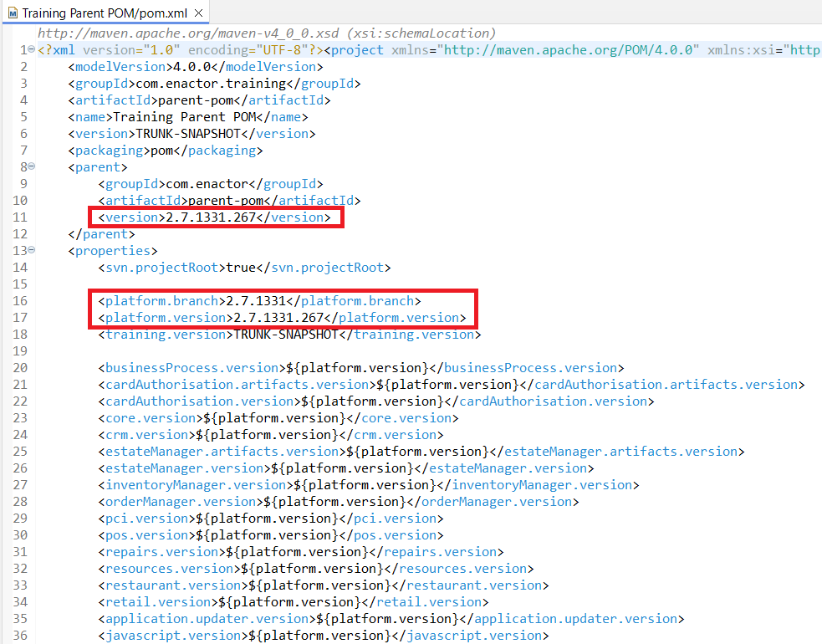Click cardAuthorisation.artifacts.version line
Image resolution: width=822 pixels, height=644 pixels.
451,385
